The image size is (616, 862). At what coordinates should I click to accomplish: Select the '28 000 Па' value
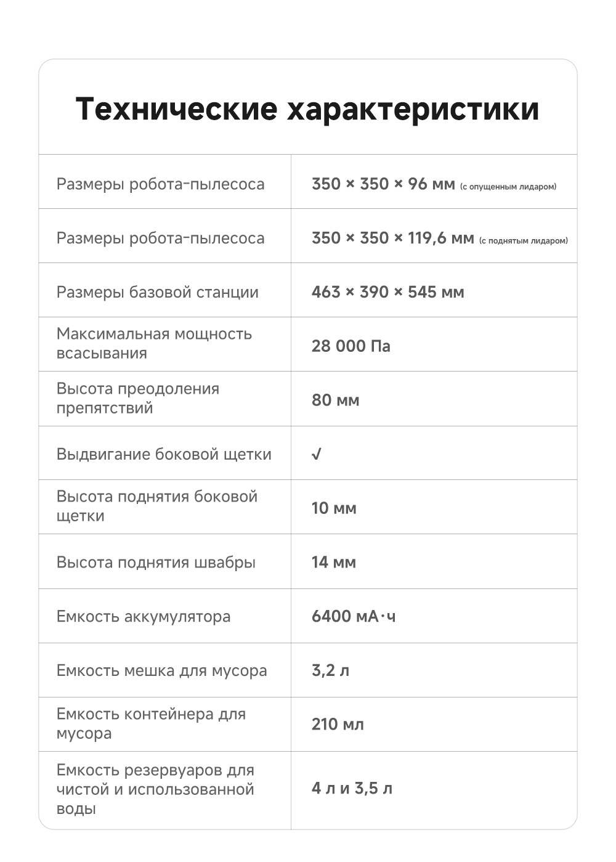tap(351, 346)
